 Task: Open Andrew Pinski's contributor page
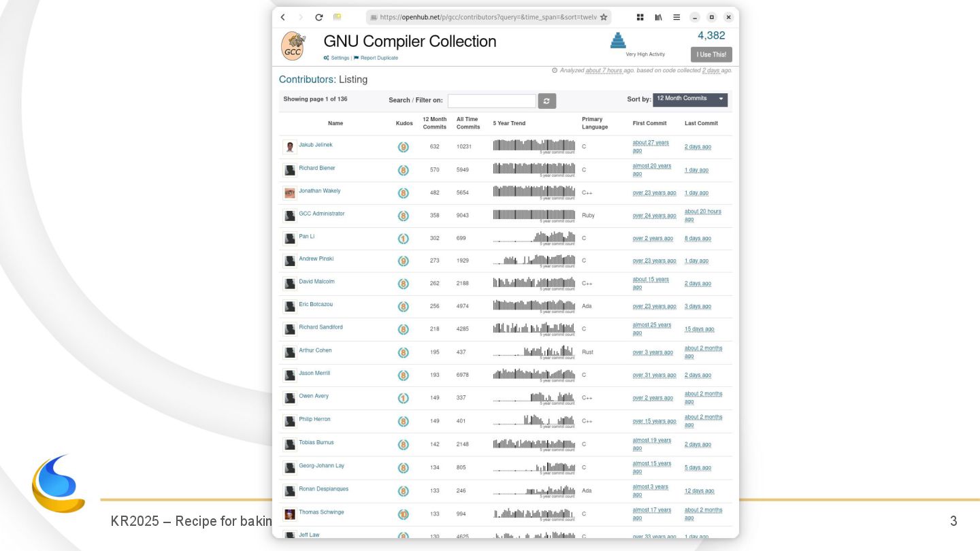316,259
